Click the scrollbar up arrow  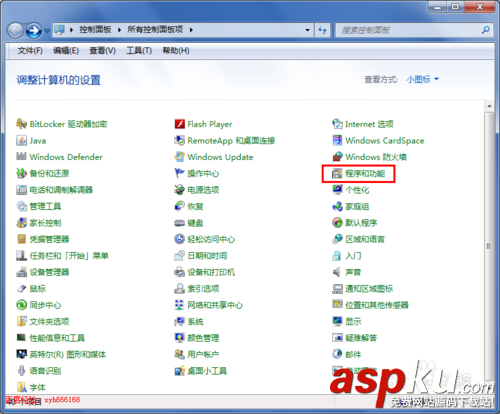click(489, 106)
